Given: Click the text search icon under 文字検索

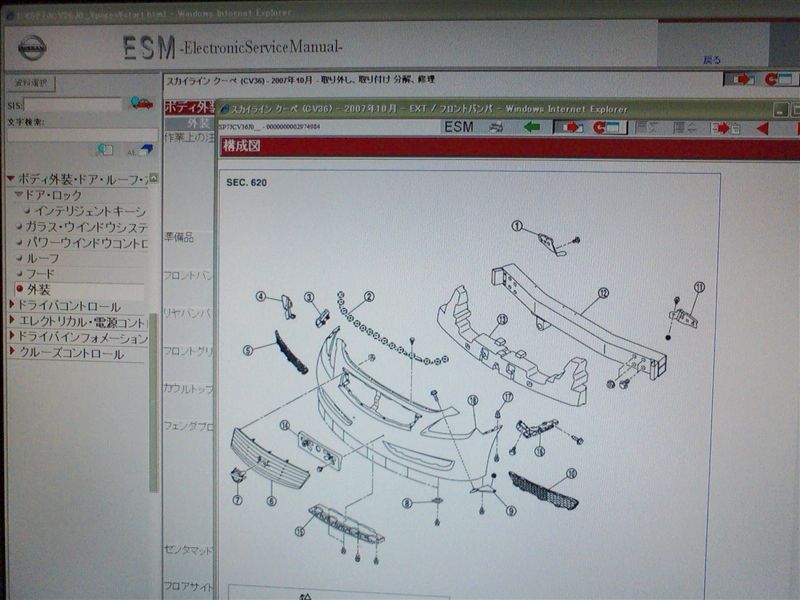Looking at the screenshot, I should click(x=105, y=150).
